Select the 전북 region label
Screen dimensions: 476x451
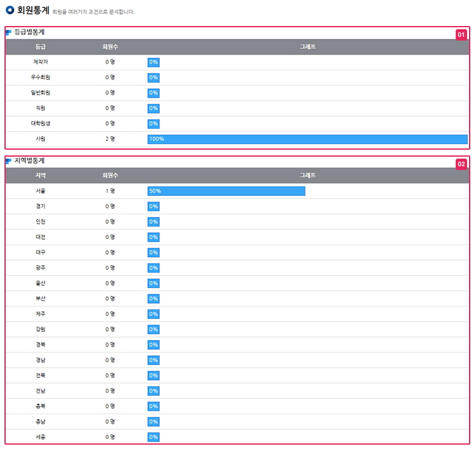coord(41,376)
